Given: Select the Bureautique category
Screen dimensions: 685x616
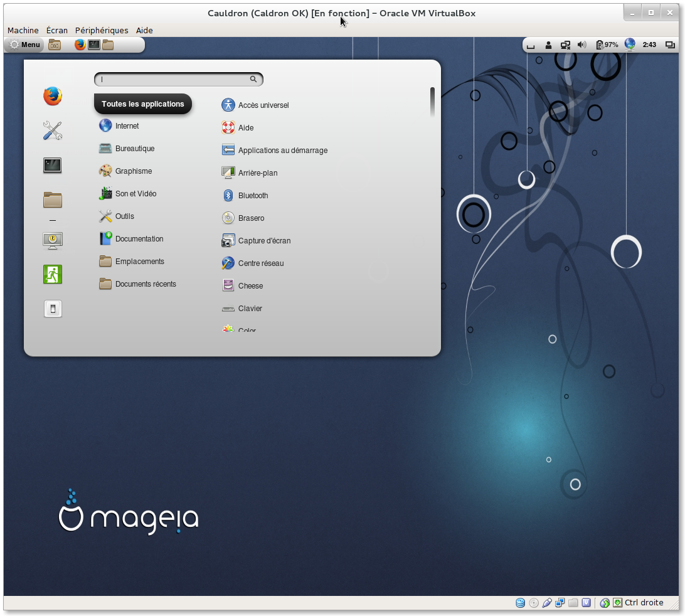Looking at the screenshot, I should pyautogui.click(x=127, y=149).
